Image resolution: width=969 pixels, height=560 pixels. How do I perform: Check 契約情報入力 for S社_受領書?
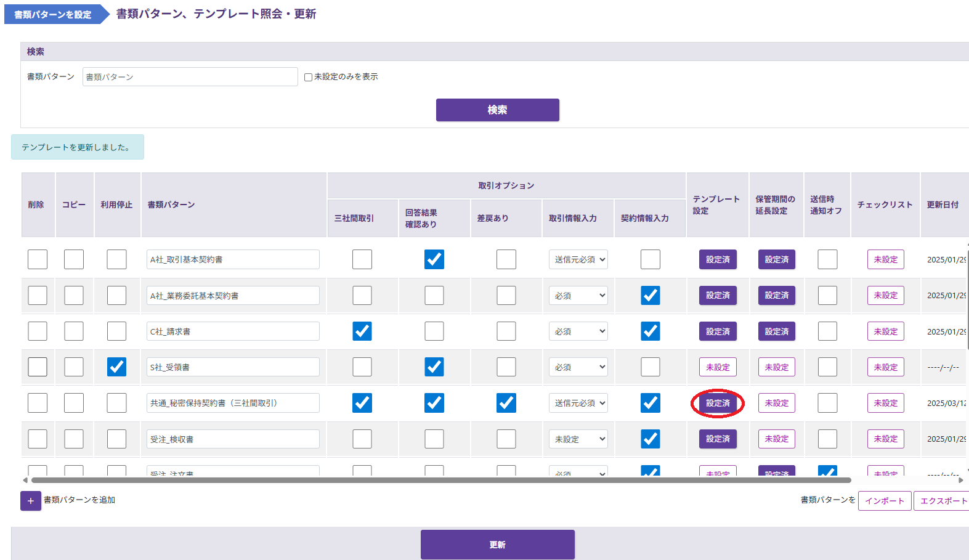651,367
